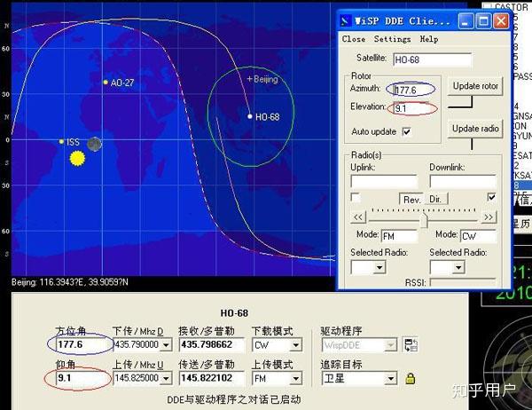Click the uplink Mode field showing FM
The image size is (532, 410).
399,236
